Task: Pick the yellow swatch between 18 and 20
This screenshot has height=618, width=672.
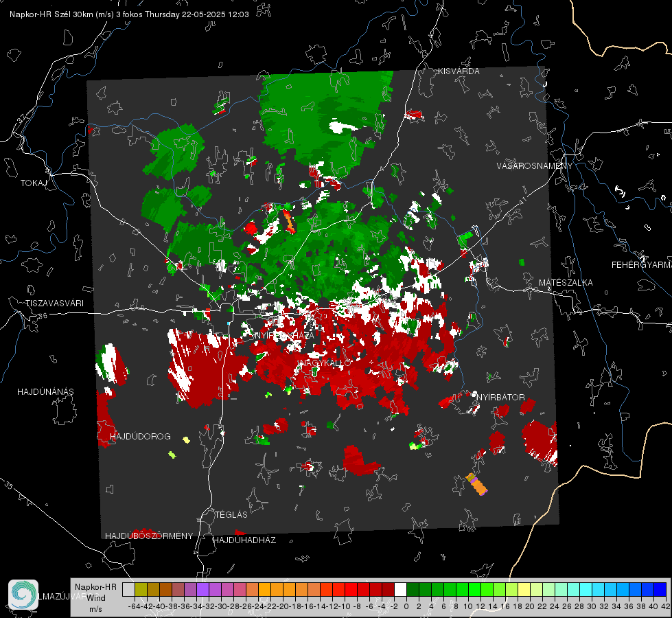Action: [524, 589]
